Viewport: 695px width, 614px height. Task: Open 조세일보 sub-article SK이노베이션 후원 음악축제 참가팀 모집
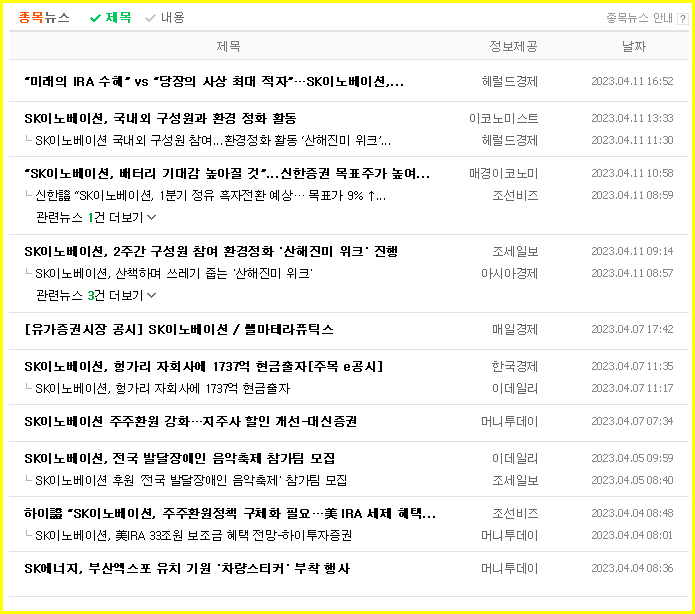tap(191, 481)
